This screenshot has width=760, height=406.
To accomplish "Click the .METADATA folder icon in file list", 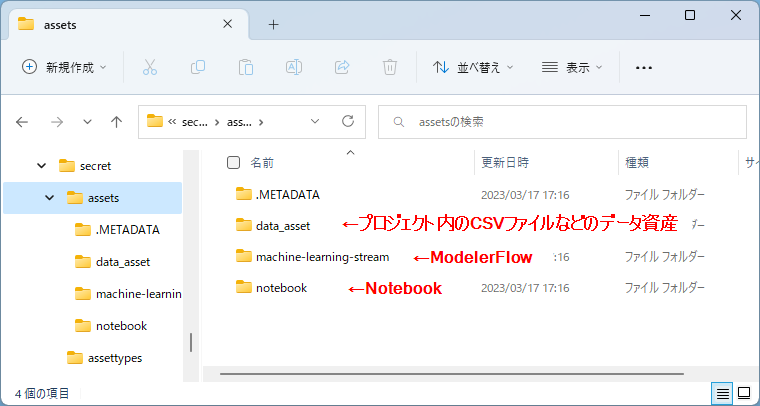I will [244, 194].
